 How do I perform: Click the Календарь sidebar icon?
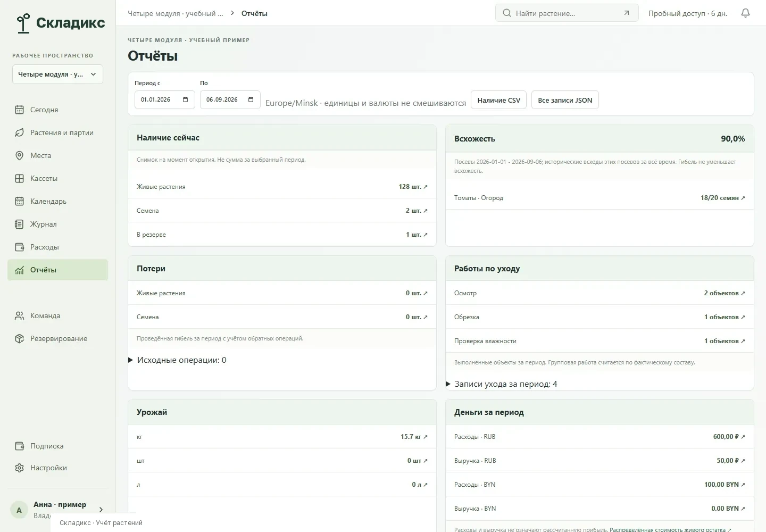[20, 201]
